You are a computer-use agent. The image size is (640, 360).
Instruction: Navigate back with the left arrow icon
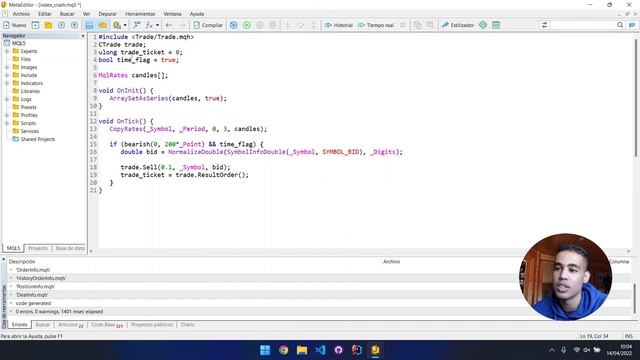tap(169, 25)
